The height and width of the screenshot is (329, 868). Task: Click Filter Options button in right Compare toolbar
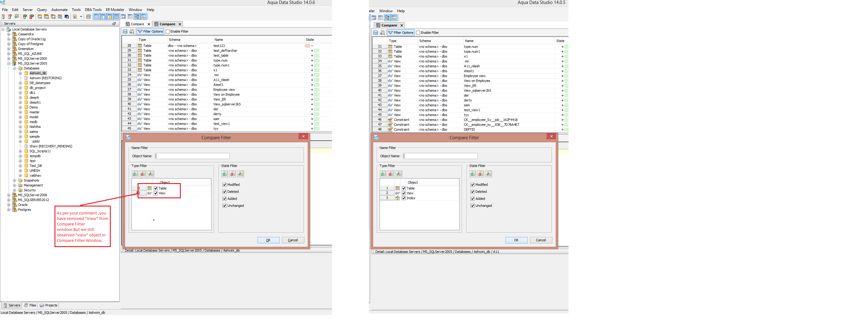point(401,33)
